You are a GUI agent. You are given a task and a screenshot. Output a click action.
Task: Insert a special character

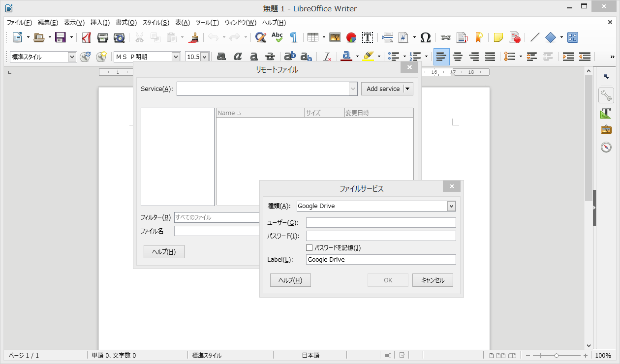coord(425,37)
